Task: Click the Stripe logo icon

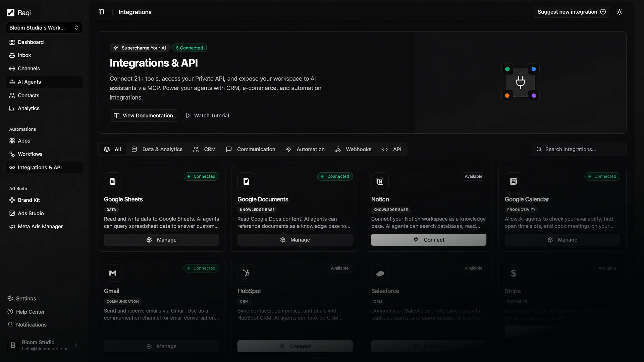Action: coord(514,273)
